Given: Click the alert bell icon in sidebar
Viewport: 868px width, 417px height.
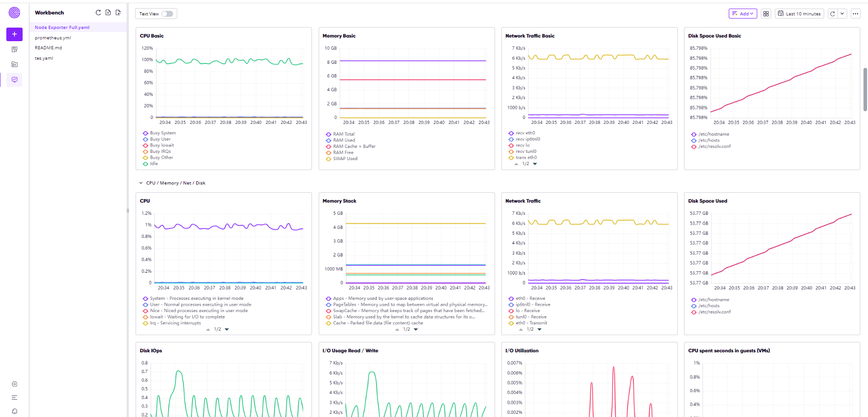Looking at the screenshot, I should [14, 411].
